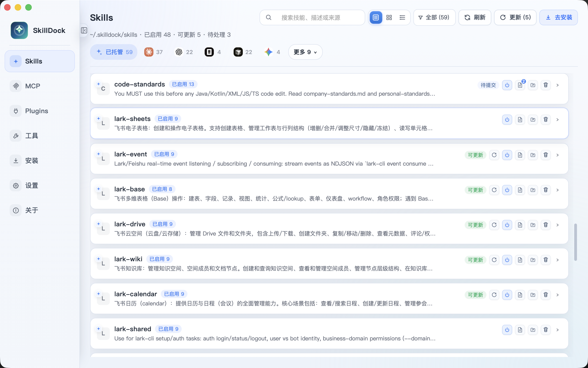588x368 pixels.
Task: Open 工具 in the sidebar
Action: click(x=40, y=136)
